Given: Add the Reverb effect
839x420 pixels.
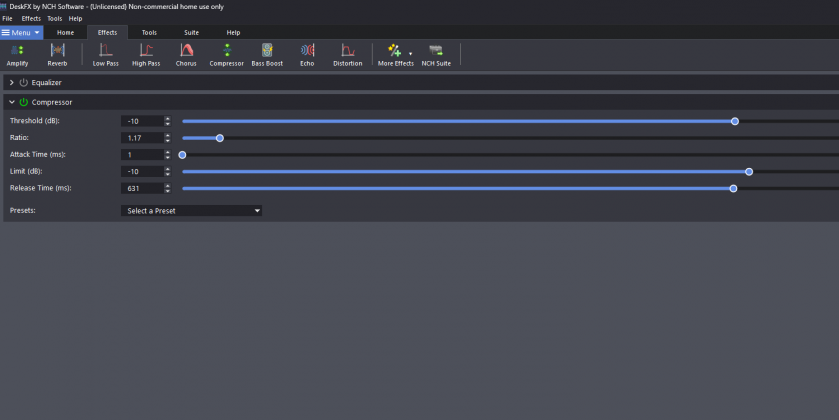Looking at the screenshot, I should click(57, 55).
